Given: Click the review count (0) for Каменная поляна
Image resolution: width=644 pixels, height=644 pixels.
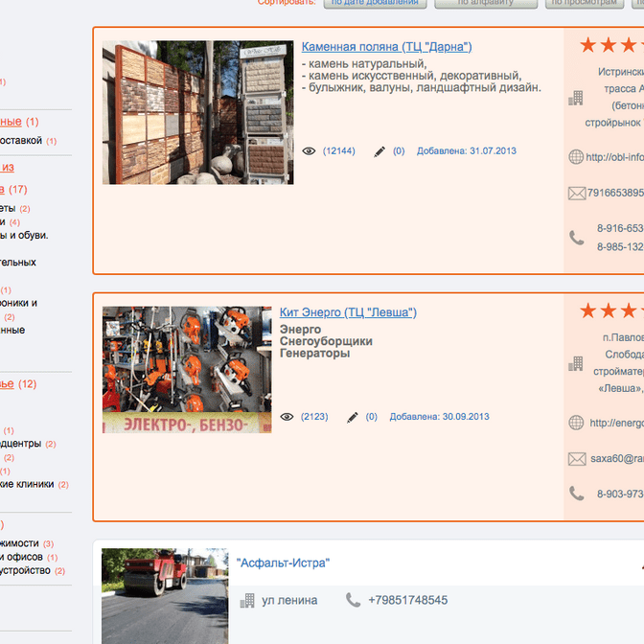Looking at the screenshot, I should pyautogui.click(x=399, y=151).
